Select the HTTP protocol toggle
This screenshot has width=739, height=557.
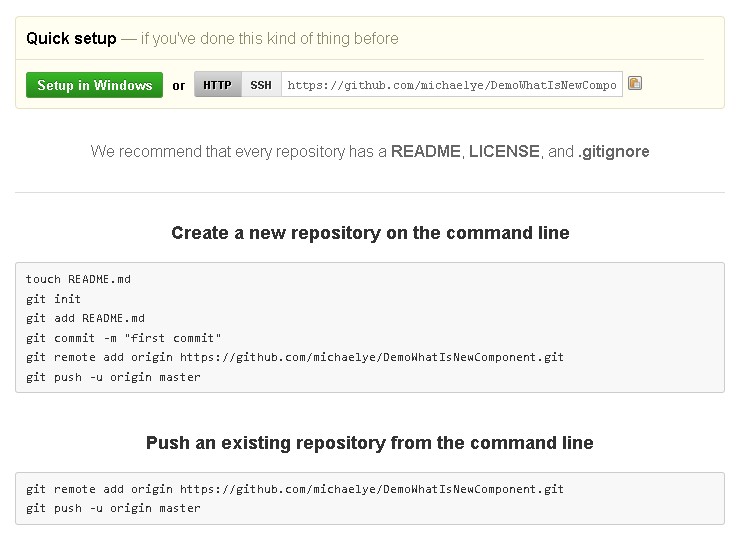tap(218, 85)
